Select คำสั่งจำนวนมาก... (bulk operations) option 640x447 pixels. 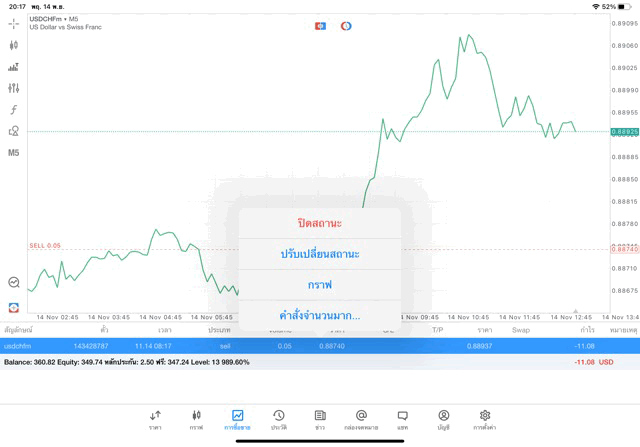click(320, 316)
